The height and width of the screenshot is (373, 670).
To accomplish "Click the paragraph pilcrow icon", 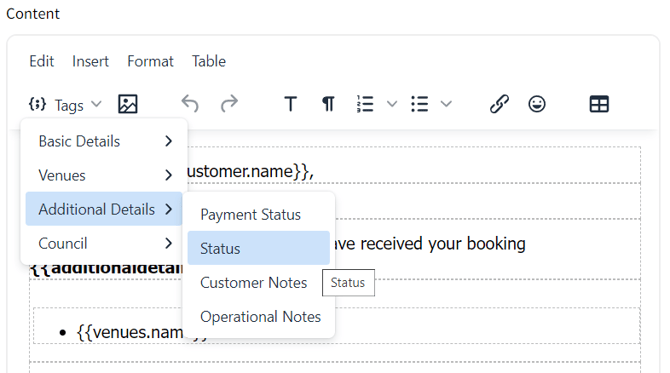I will (328, 104).
